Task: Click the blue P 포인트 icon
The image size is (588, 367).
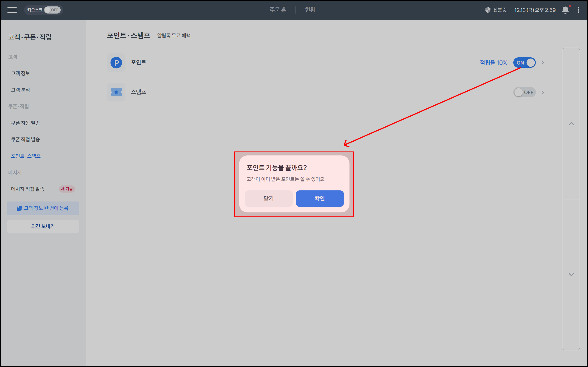Action: pyautogui.click(x=116, y=63)
